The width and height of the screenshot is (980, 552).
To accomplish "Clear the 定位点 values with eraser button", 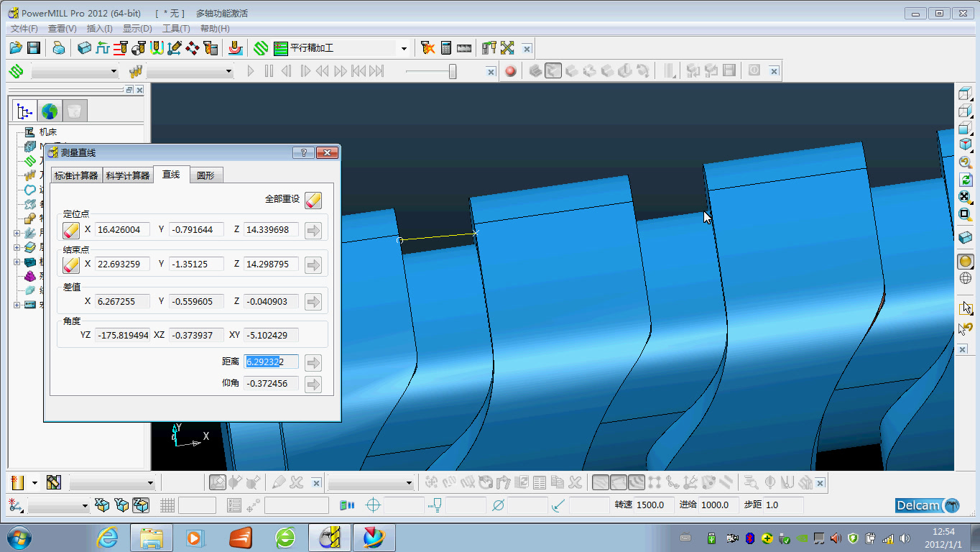I will 71,230.
